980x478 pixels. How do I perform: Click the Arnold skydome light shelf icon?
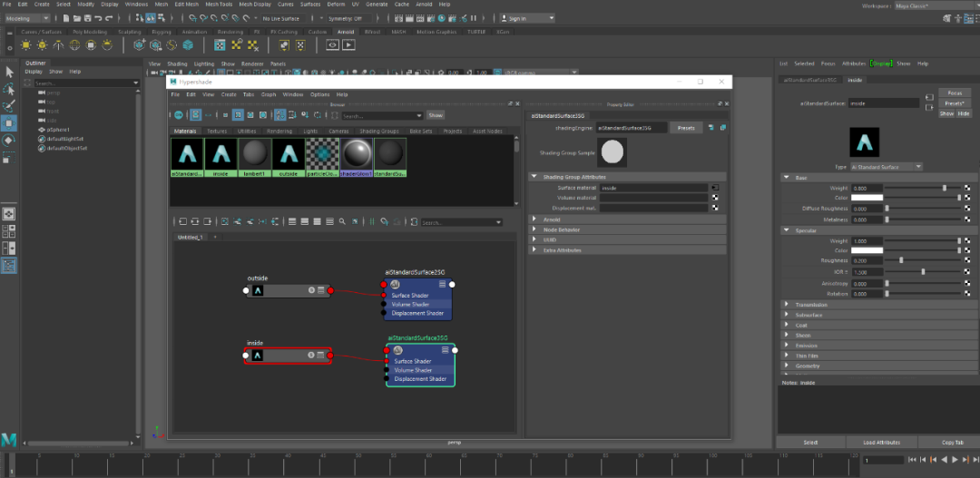pos(74,45)
